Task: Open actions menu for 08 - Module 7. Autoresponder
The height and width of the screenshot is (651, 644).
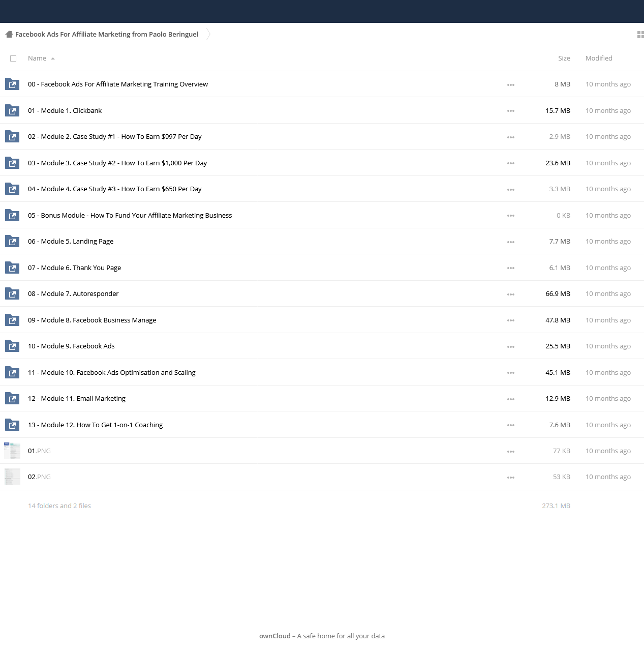Action: coord(511,294)
